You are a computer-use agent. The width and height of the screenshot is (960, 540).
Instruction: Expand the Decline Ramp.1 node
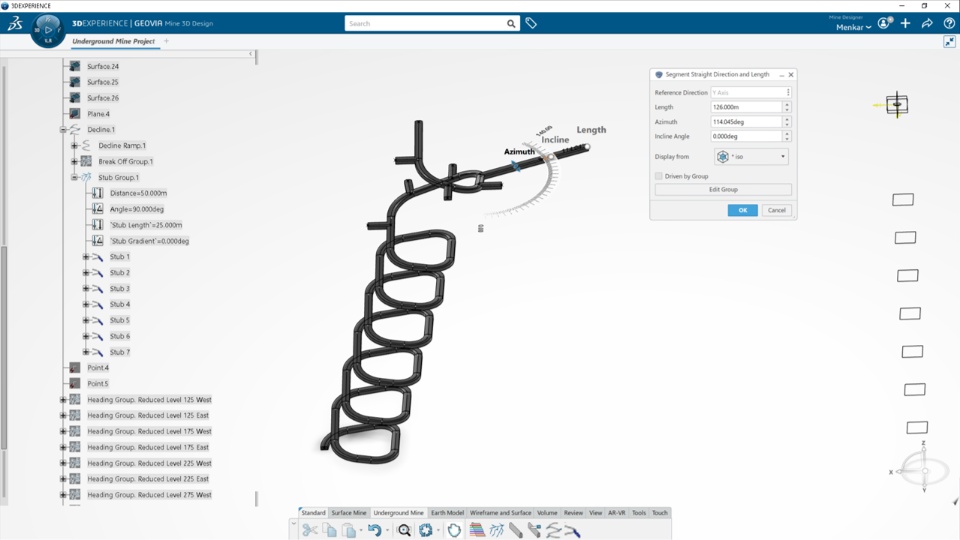coord(74,146)
